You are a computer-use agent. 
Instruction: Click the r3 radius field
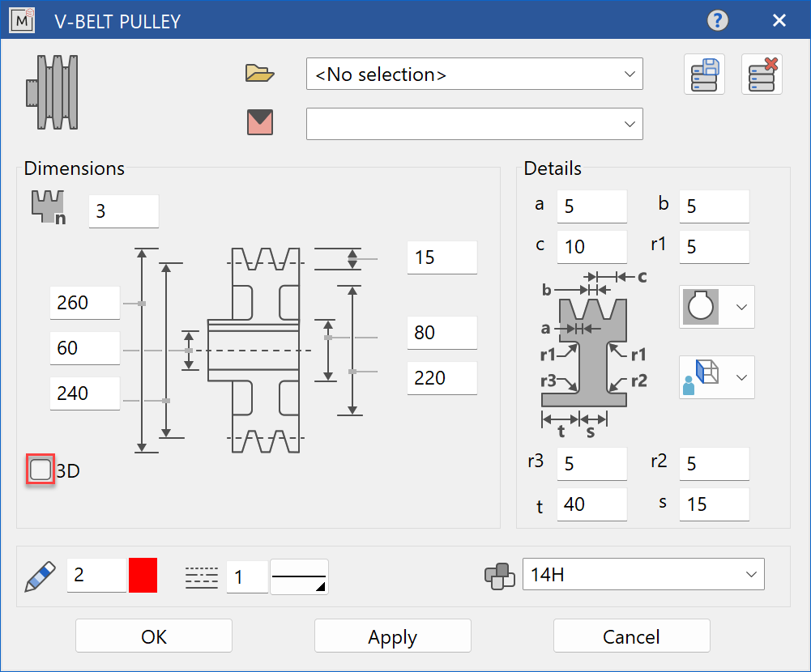tap(592, 464)
